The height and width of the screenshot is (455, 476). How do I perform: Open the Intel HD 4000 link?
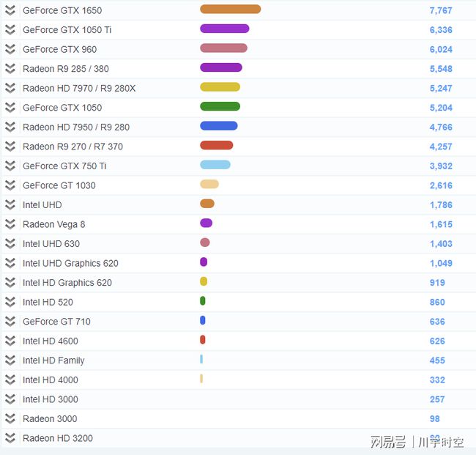pyautogui.click(x=51, y=380)
